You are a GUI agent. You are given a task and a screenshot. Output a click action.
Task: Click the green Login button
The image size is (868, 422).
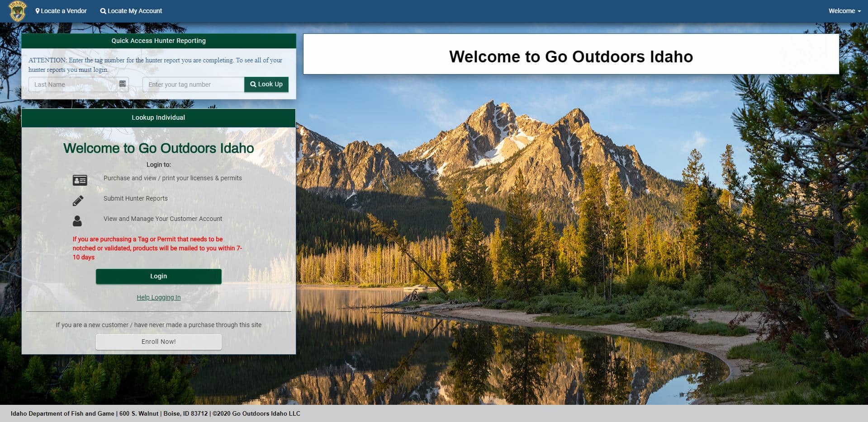pos(159,276)
